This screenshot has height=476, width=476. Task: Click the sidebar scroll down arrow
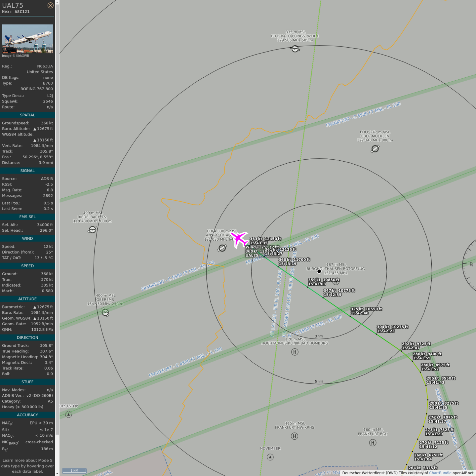(x=57, y=473)
